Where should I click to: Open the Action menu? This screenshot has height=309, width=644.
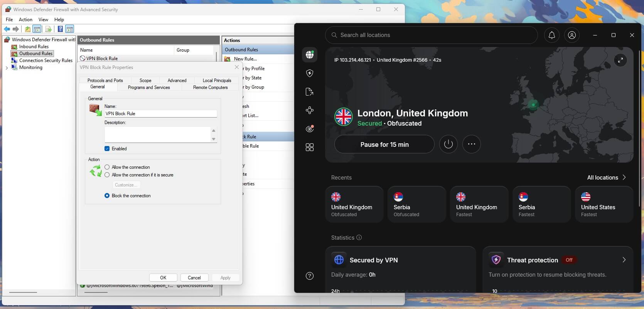[x=25, y=19]
